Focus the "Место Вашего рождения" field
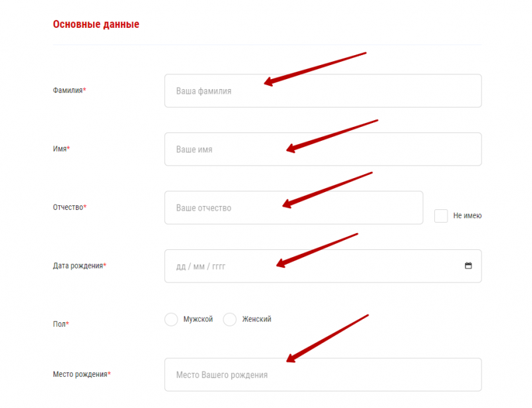Screen dimensions: 532x408 click(x=323, y=375)
